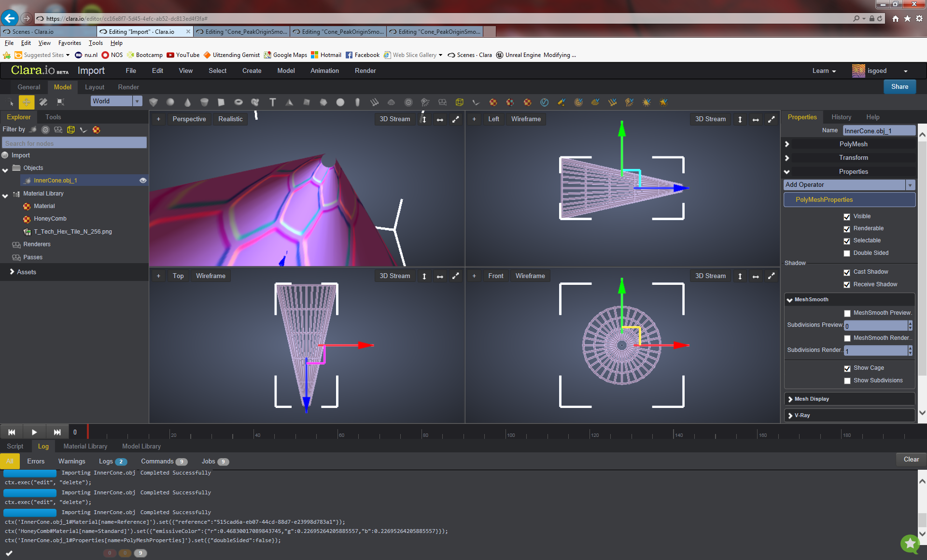927x560 pixels.
Task: Insert a Torus primitive
Action: [238, 102]
